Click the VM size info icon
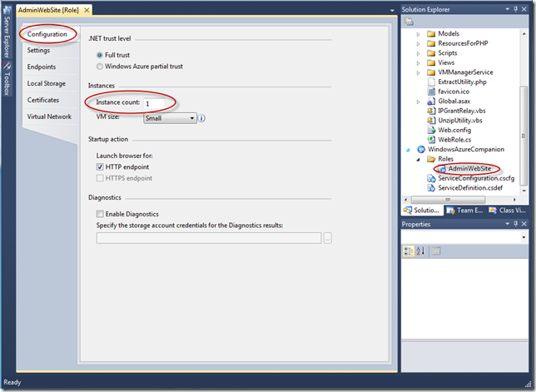This screenshot has height=392, width=536. (201, 118)
